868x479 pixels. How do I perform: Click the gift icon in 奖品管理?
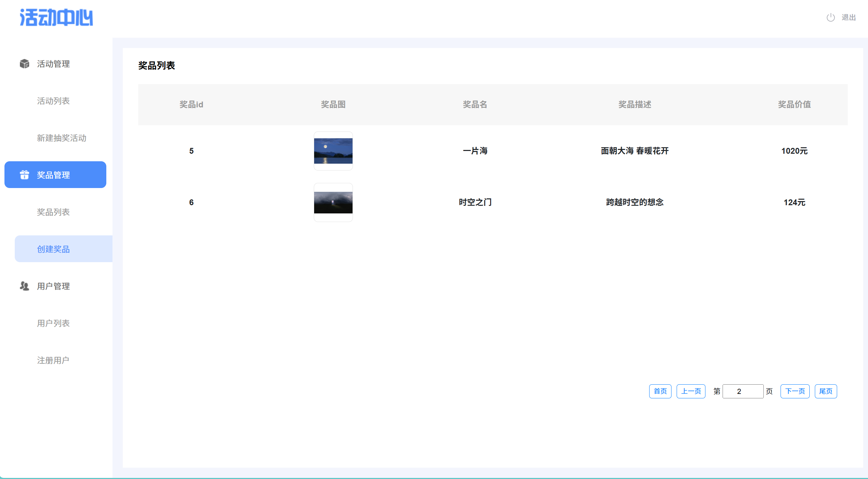(x=24, y=175)
